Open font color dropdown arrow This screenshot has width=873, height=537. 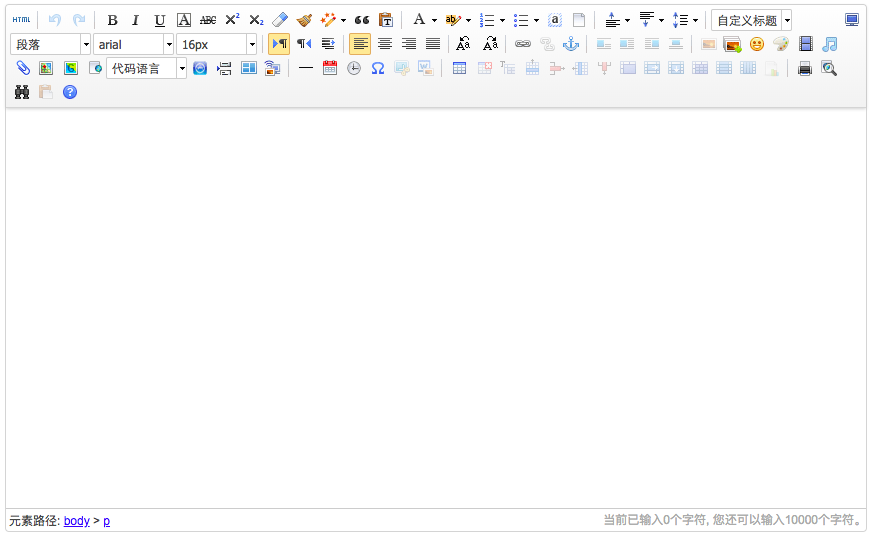[x=434, y=21]
